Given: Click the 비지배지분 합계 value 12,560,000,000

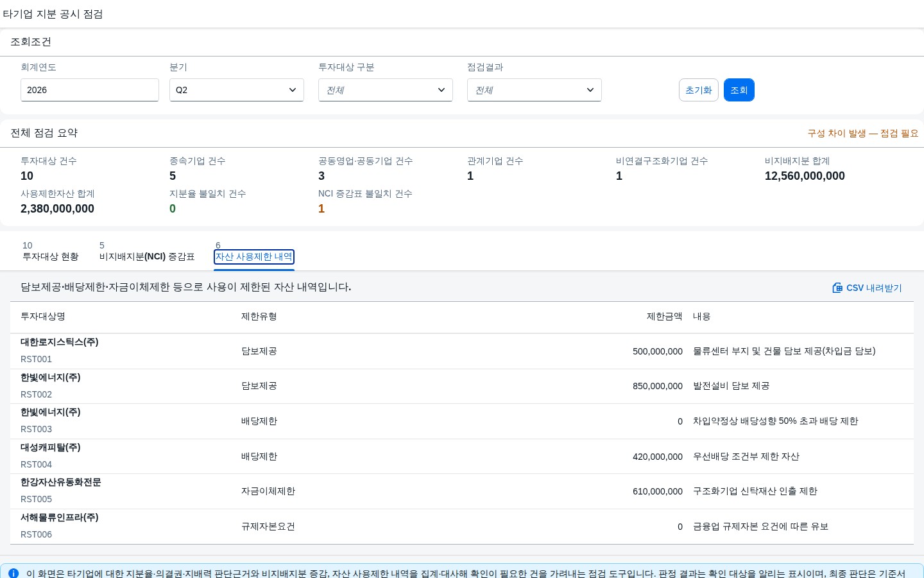Looking at the screenshot, I should (x=805, y=176).
